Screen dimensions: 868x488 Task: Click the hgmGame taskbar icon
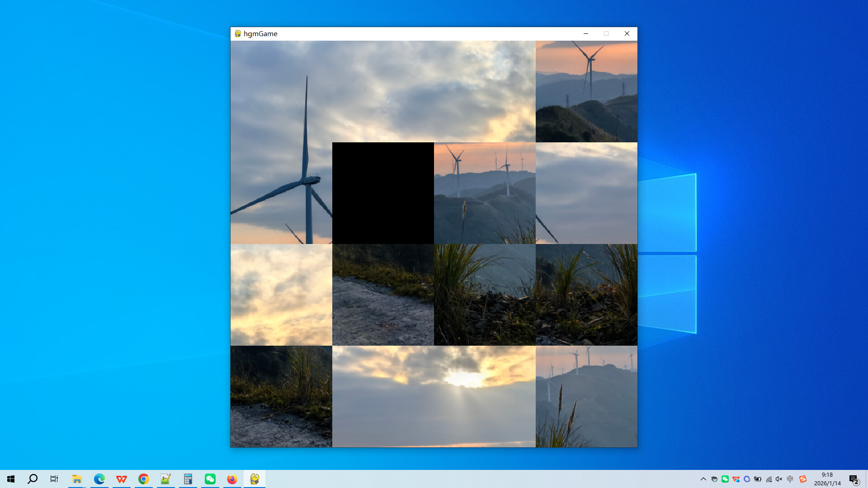pyautogui.click(x=254, y=479)
